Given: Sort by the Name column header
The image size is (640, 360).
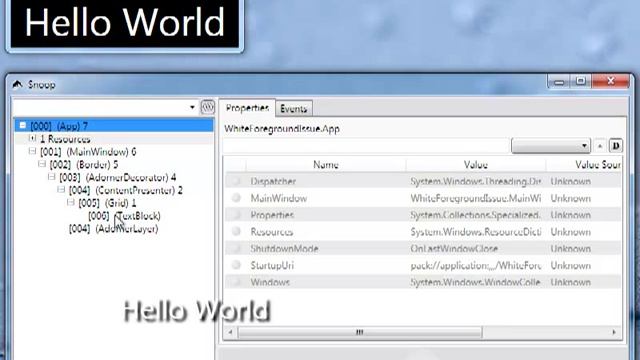Looking at the screenshot, I should coord(326,164).
